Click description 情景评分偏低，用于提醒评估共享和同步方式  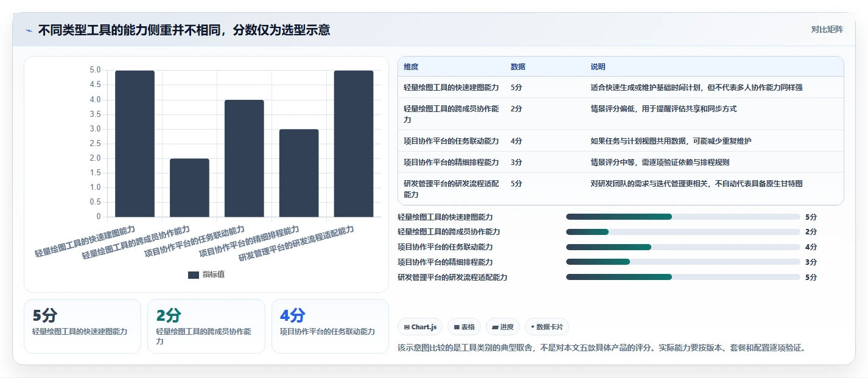[x=663, y=109]
